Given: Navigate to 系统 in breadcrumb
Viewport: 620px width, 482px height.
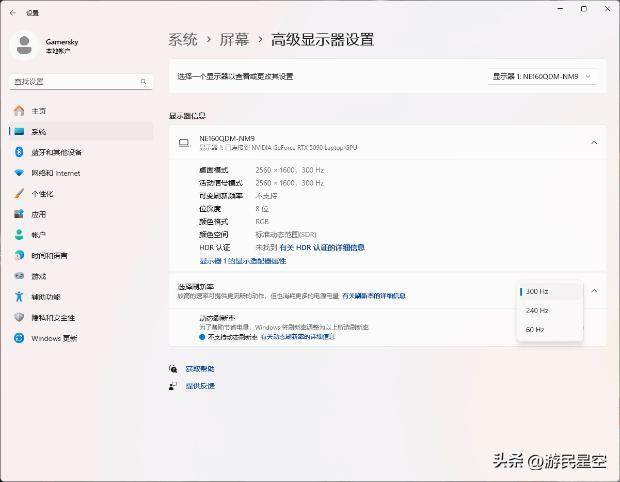Looking at the screenshot, I should (182, 40).
